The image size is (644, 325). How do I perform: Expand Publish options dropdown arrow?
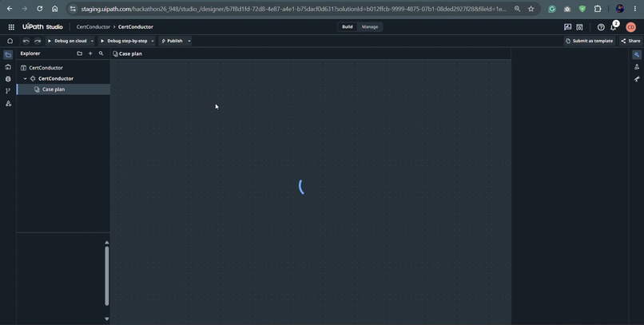pyautogui.click(x=189, y=41)
